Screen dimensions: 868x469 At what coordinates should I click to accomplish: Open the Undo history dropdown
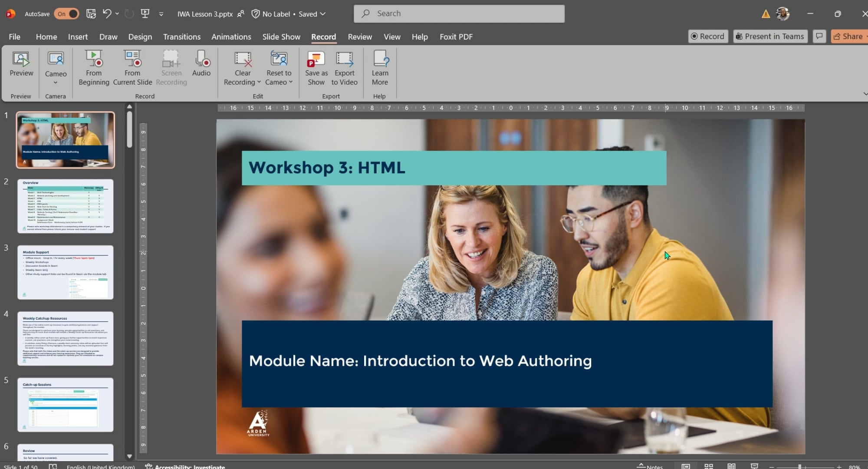click(117, 14)
